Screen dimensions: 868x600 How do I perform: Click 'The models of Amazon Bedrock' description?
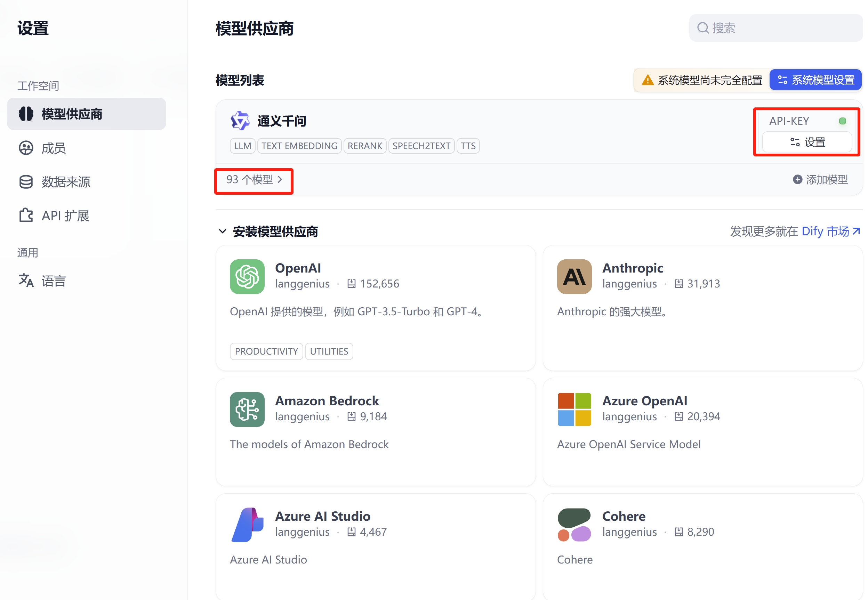(x=309, y=444)
